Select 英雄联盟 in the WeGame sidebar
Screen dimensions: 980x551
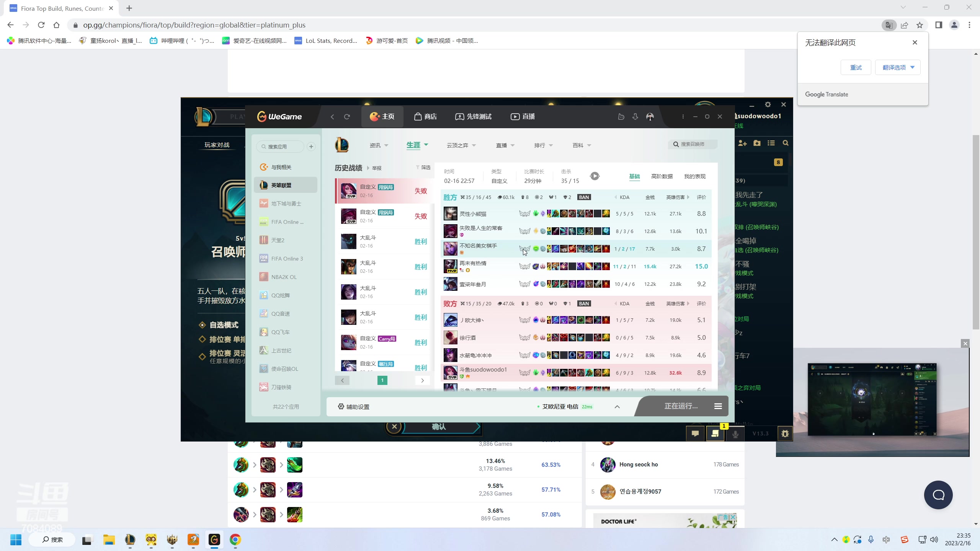pyautogui.click(x=286, y=185)
